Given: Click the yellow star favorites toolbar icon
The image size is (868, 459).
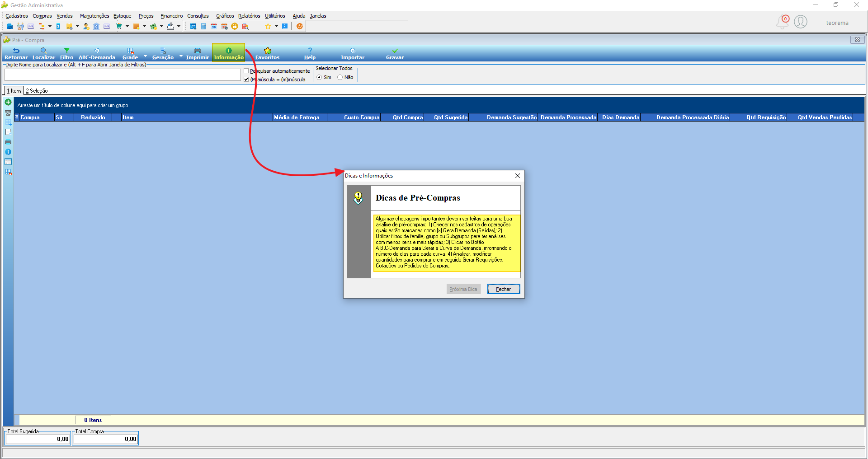Looking at the screenshot, I should click(x=268, y=26).
